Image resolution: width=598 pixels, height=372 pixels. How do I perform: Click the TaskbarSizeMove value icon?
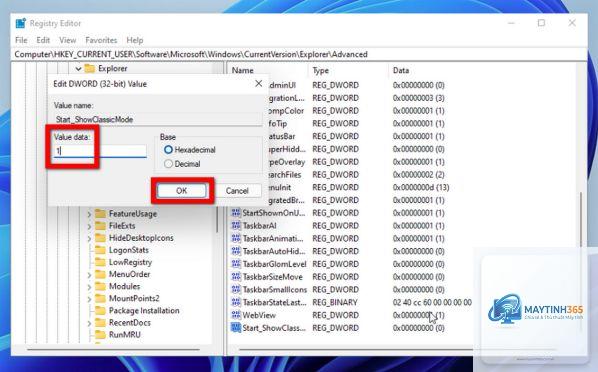point(236,277)
